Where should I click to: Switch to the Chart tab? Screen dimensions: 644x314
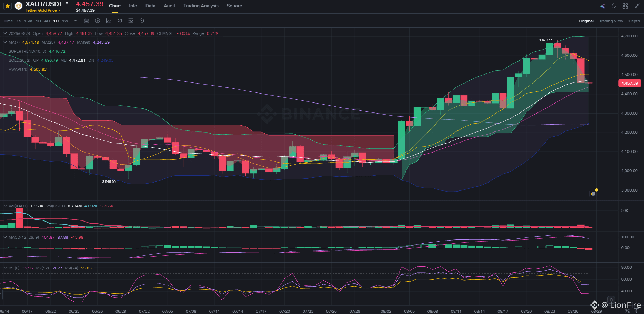(115, 6)
